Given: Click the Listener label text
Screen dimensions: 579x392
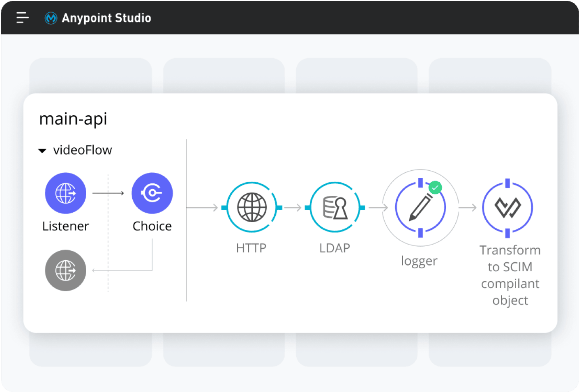Looking at the screenshot, I should click(66, 226).
